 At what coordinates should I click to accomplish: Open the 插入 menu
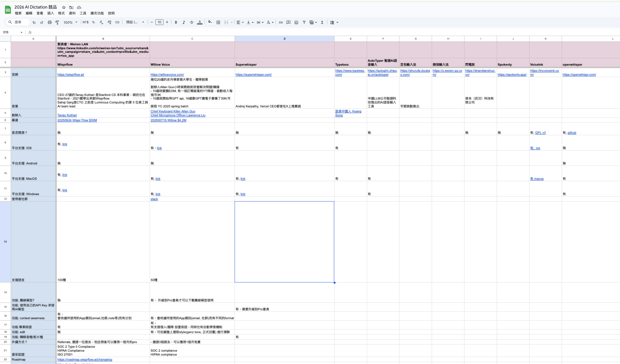click(x=50, y=13)
